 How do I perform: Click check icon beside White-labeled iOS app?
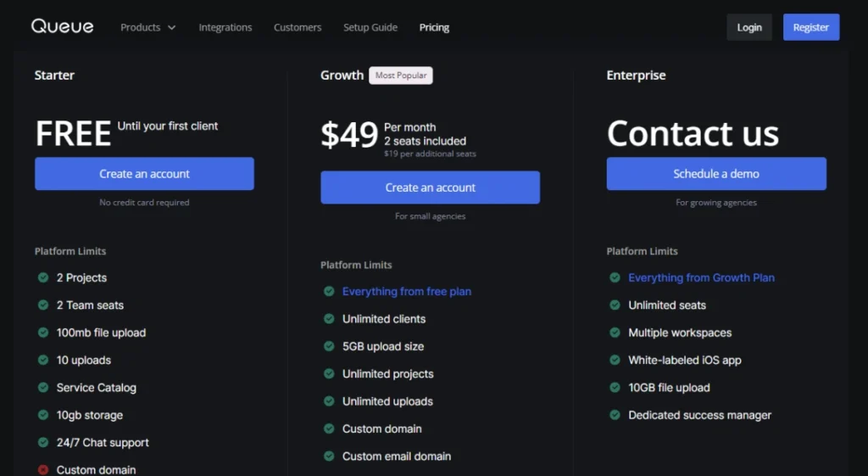615,360
